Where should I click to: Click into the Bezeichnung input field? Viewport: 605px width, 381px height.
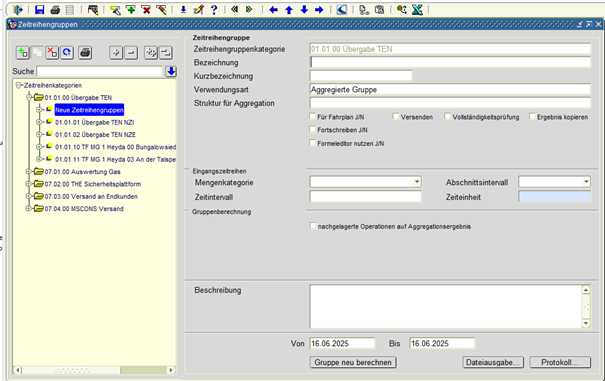point(450,63)
